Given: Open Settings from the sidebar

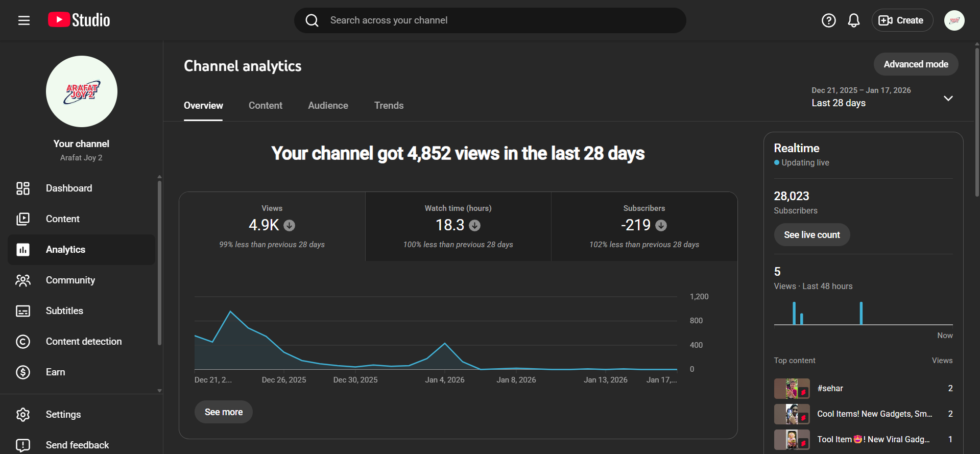Looking at the screenshot, I should [x=63, y=415].
